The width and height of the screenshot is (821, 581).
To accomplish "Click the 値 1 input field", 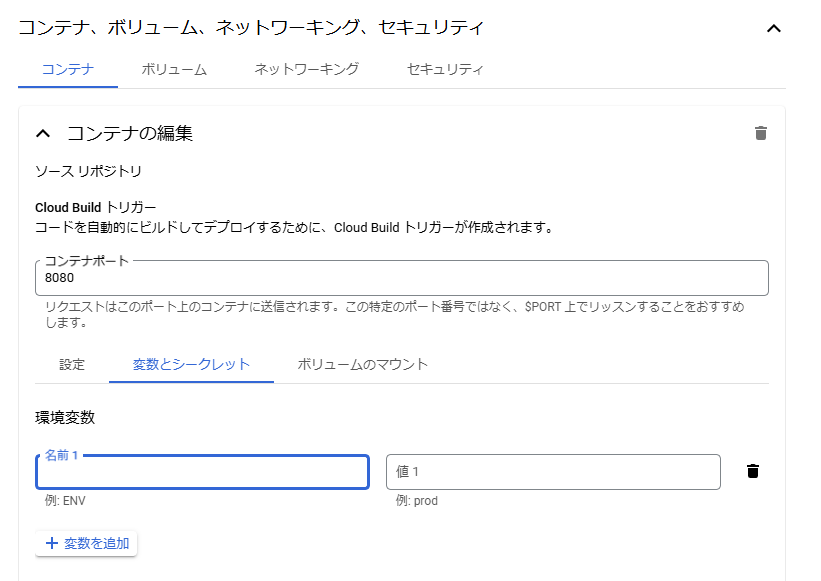I will tap(553, 471).
